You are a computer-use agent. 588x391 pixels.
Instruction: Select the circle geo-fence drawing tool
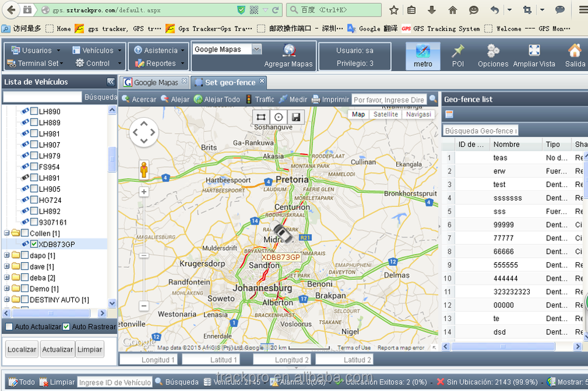coord(279,117)
